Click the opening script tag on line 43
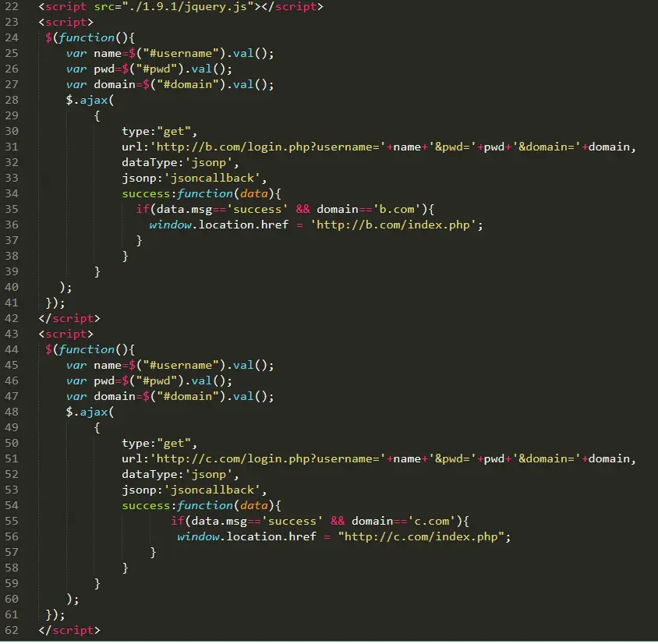Viewport: 658px width, 644px height. click(66, 334)
